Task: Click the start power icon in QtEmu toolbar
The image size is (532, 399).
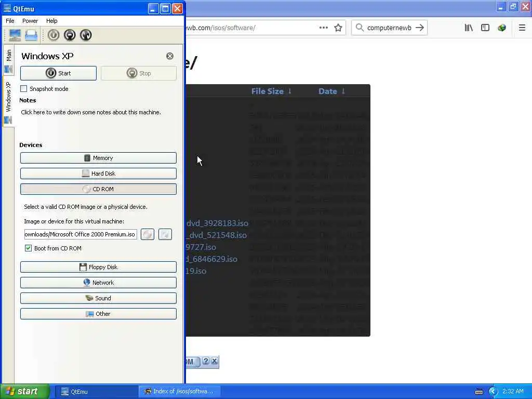Action: [54, 35]
